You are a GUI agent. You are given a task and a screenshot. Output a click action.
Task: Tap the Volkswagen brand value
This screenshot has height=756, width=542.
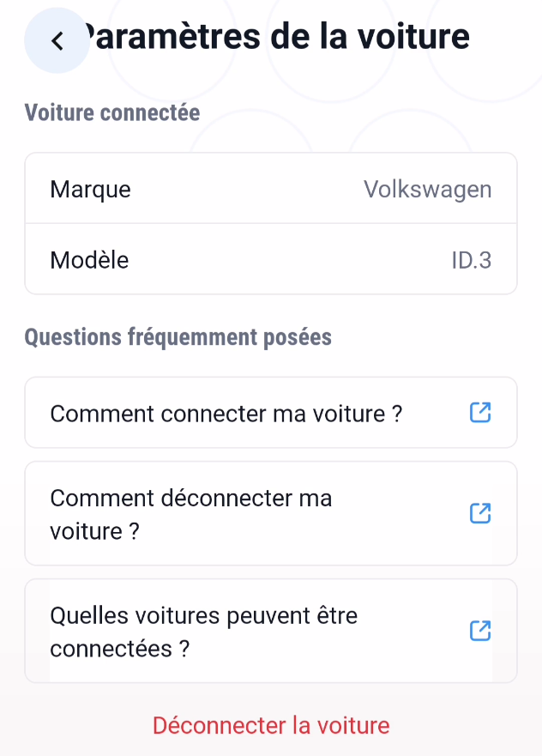click(x=427, y=190)
